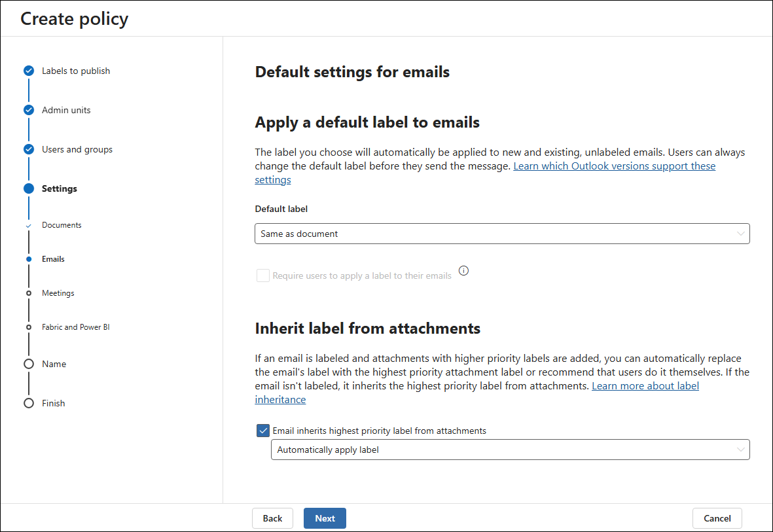Image resolution: width=773 pixels, height=532 pixels.
Task: Click the Create policy title
Action: pyautogui.click(x=75, y=19)
